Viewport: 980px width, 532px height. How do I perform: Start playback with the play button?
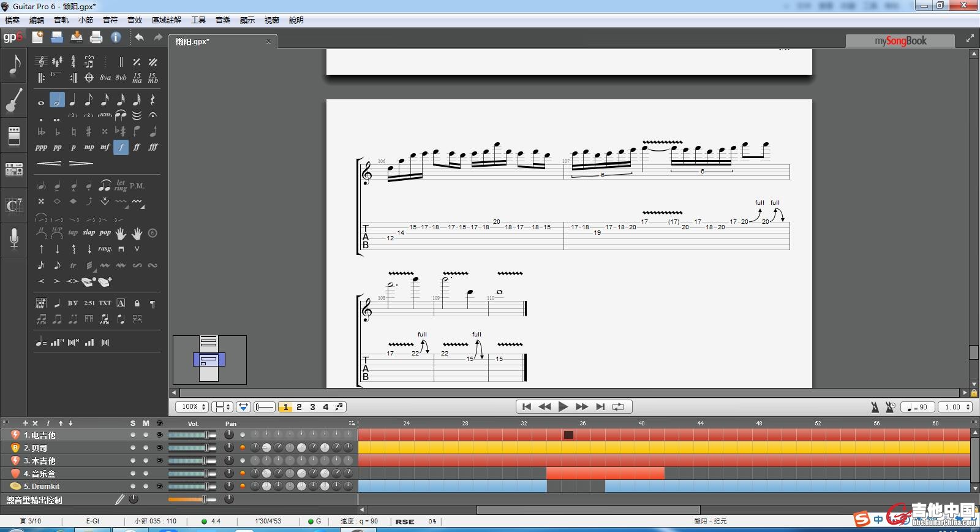tap(563, 406)
